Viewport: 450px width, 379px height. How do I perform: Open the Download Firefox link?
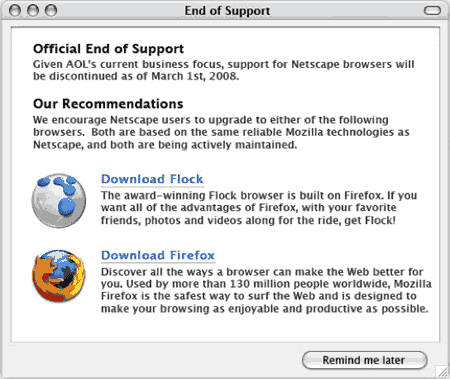click(158, 255)
